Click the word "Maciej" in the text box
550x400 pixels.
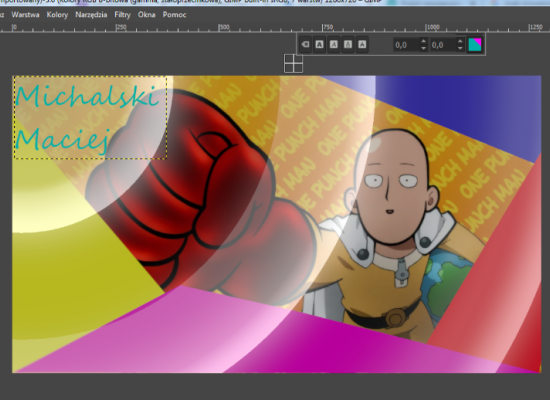pos(62,140)
